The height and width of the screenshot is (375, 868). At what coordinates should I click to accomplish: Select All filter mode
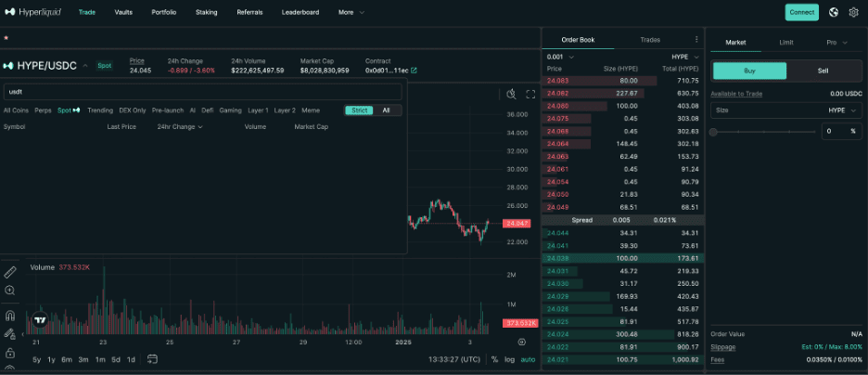(387, 110)
